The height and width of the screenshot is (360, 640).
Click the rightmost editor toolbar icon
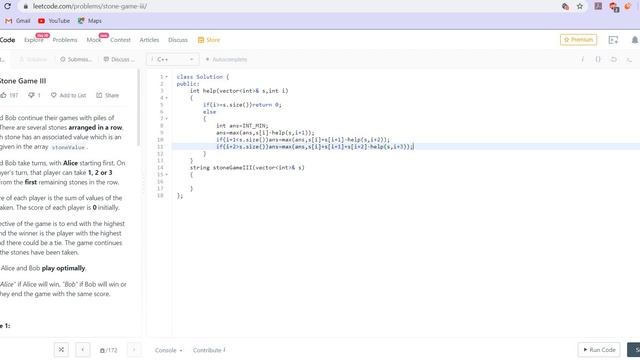click(x=629, y=59)
